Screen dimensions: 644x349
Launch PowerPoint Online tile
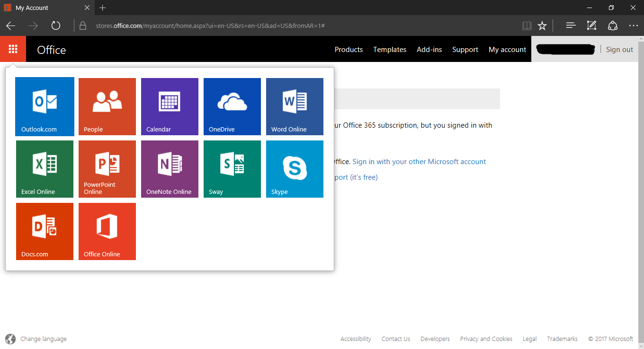(107, 169)
